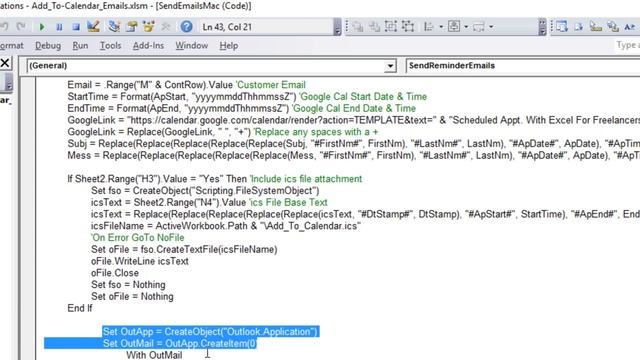Open the Format menu
The image size is (640, 360).
(x=11, y=46)
